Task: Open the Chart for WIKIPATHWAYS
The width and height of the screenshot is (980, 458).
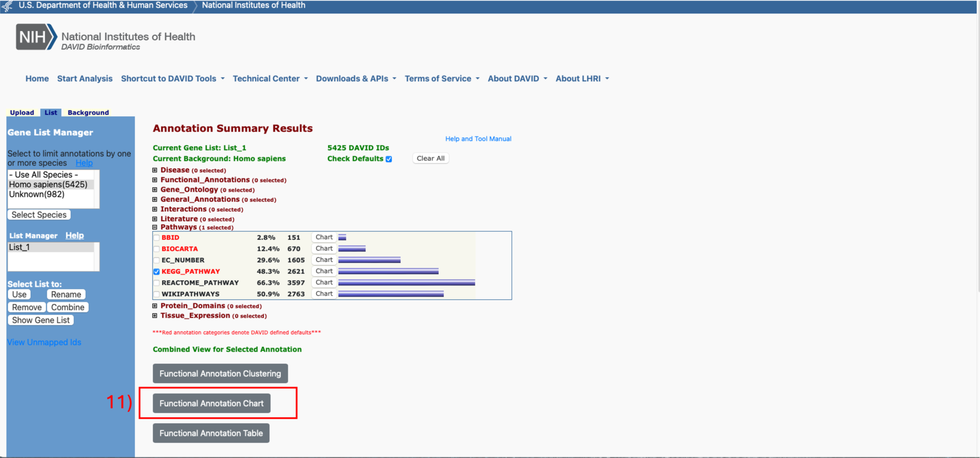Action: (324, 294)
